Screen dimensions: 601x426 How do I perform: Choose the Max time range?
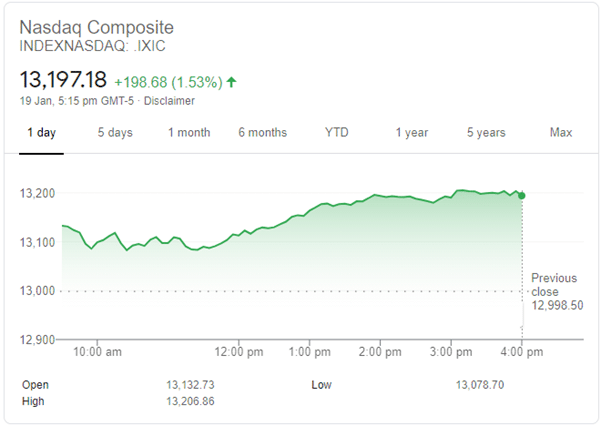(560, 133)
